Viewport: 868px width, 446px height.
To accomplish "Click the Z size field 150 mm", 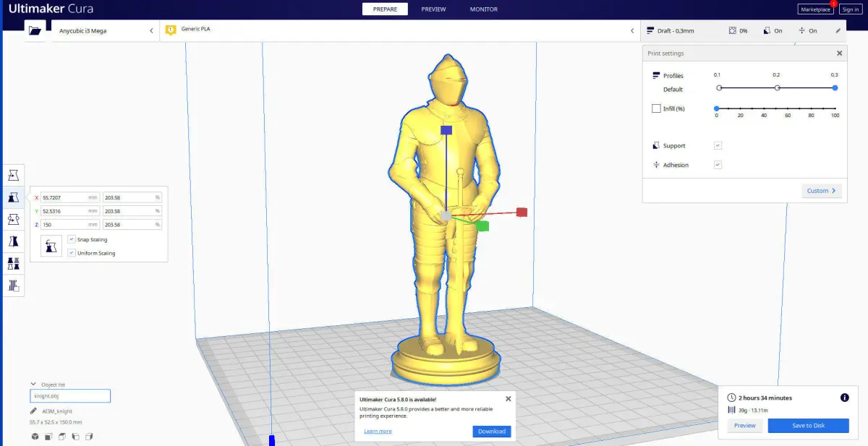I will (70, 225).
